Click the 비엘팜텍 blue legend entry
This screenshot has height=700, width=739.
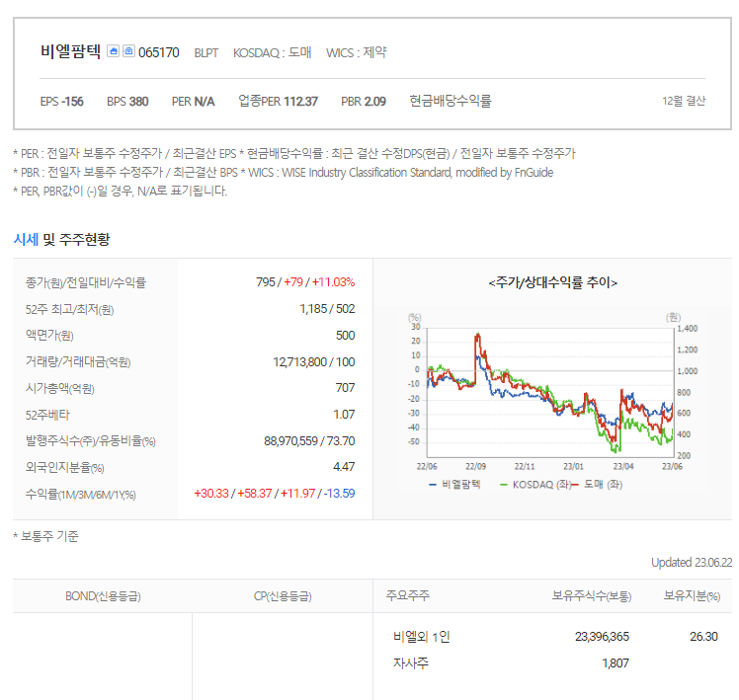[x=454, y=484]
